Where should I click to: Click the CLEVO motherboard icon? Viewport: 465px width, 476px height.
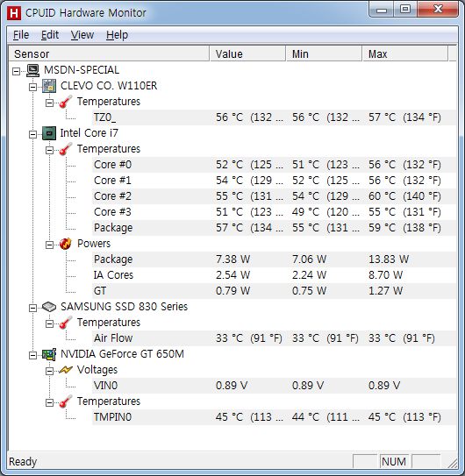49,86
